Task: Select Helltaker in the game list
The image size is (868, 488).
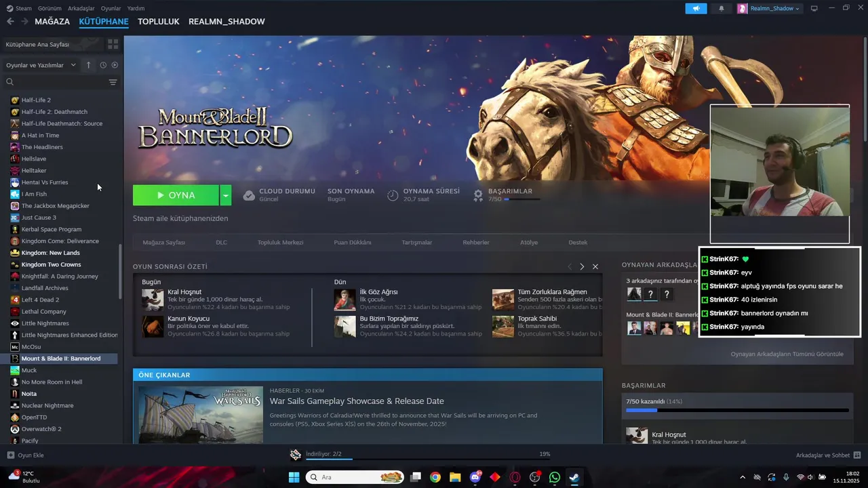Action: click(x=34, y=171)
